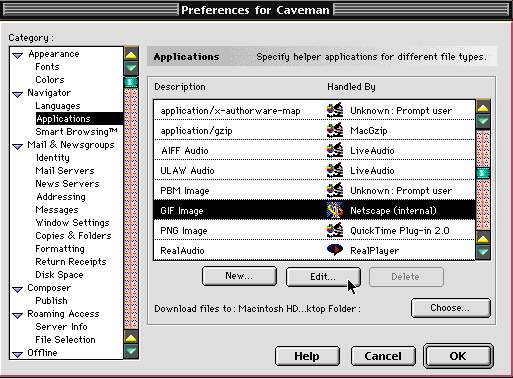Cancel the preferences dialog

click(383, 356)
